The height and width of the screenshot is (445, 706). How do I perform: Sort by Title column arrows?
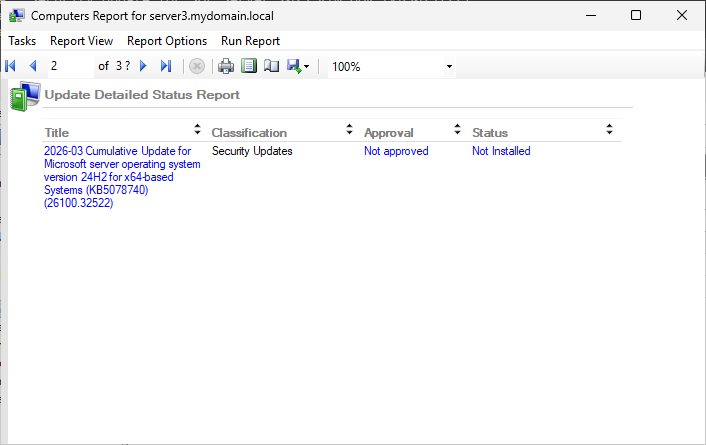197,130
